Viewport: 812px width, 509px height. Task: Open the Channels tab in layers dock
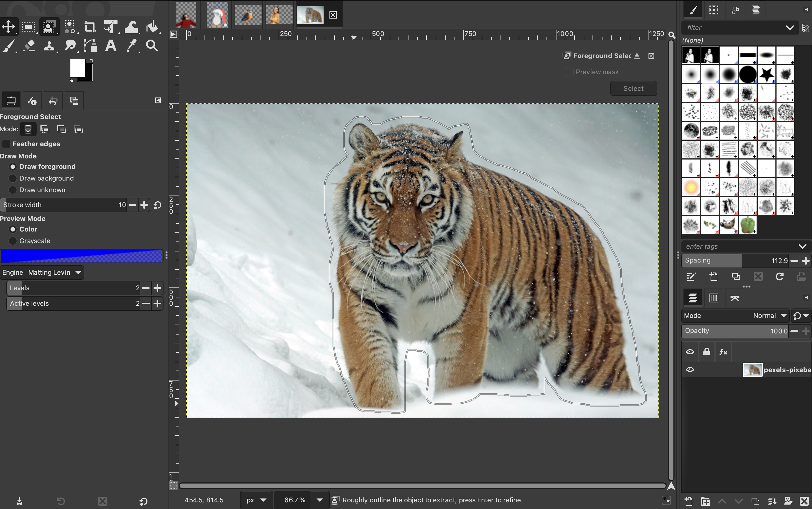tap(714, 298)
